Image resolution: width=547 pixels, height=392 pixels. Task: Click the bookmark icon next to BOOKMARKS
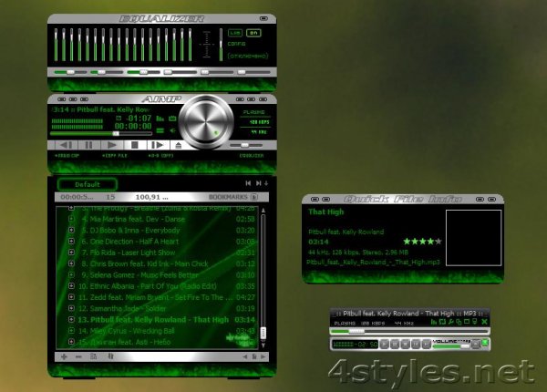[x=254, y=197]
